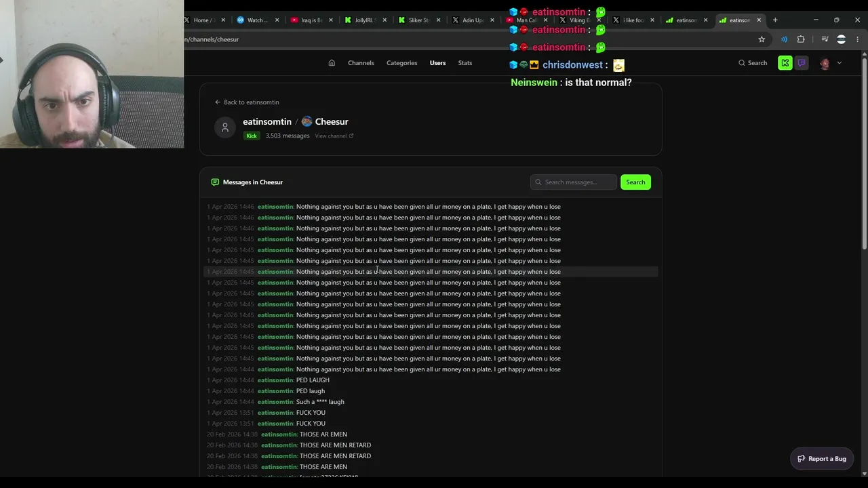
Task: Click the browser address bar URL
Action: pos(212,39)
